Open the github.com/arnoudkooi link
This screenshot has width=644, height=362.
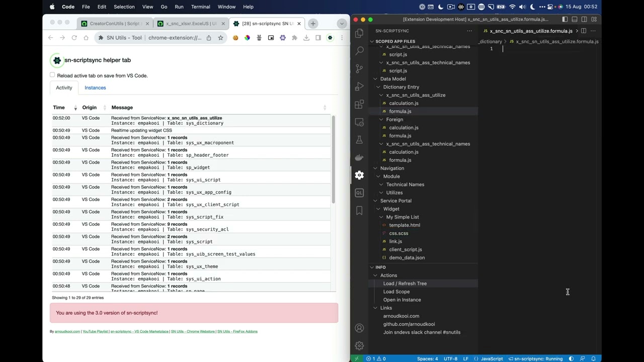point(409,324)
